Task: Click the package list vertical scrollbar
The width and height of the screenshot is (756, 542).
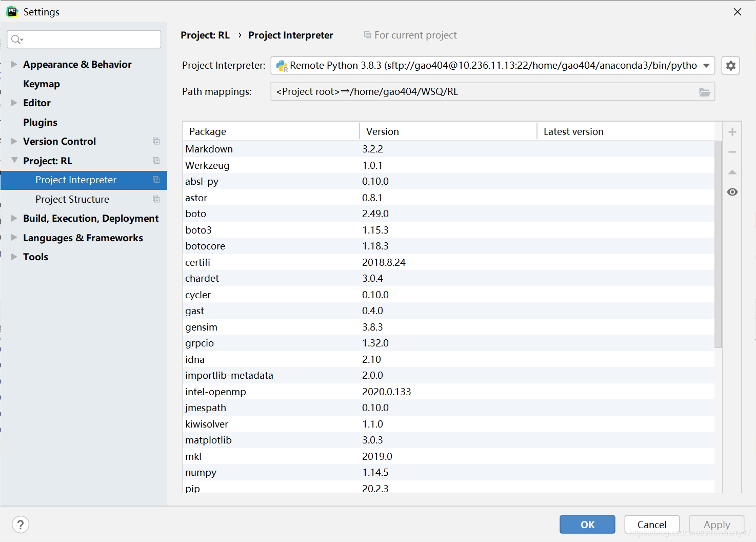Action: tap(718, 244)
